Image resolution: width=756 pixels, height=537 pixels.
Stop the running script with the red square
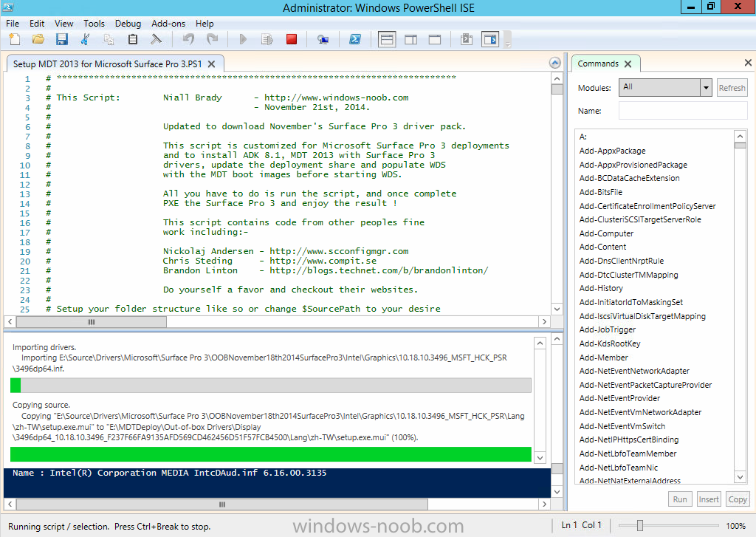click(x=291, y=39)
